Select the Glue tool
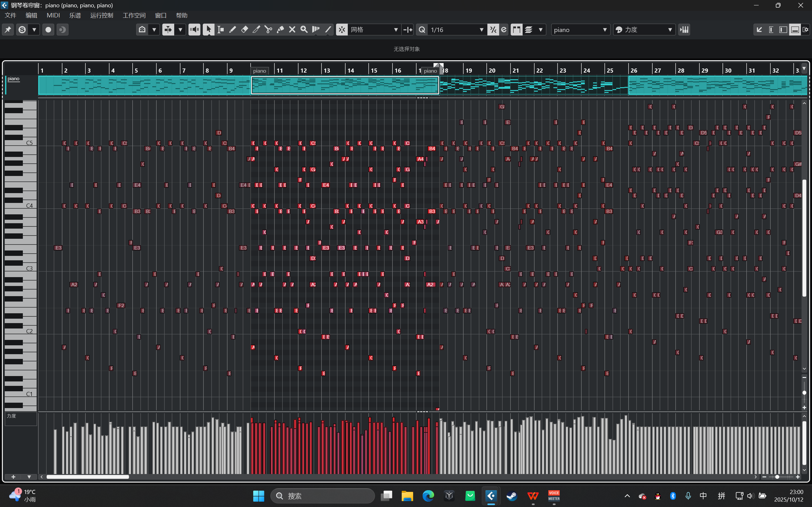The height and width of the screenshot is (507, 812). click(280, 29)
